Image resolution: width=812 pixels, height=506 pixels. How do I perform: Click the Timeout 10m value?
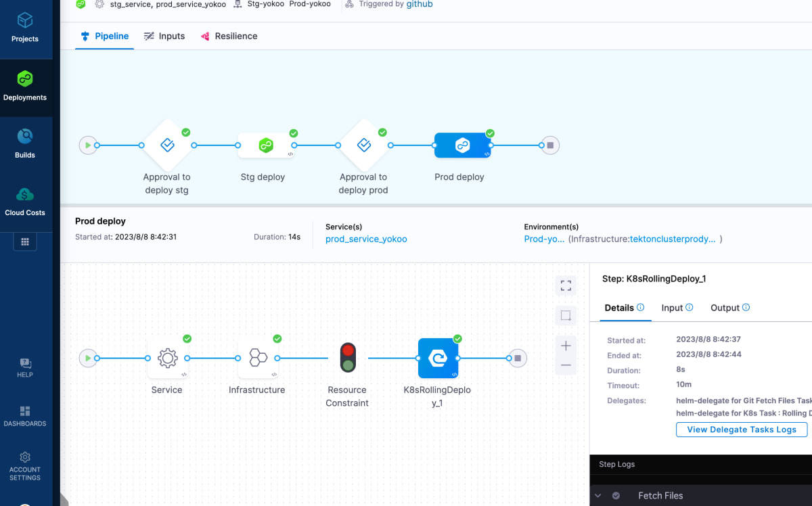click(683, 385)
